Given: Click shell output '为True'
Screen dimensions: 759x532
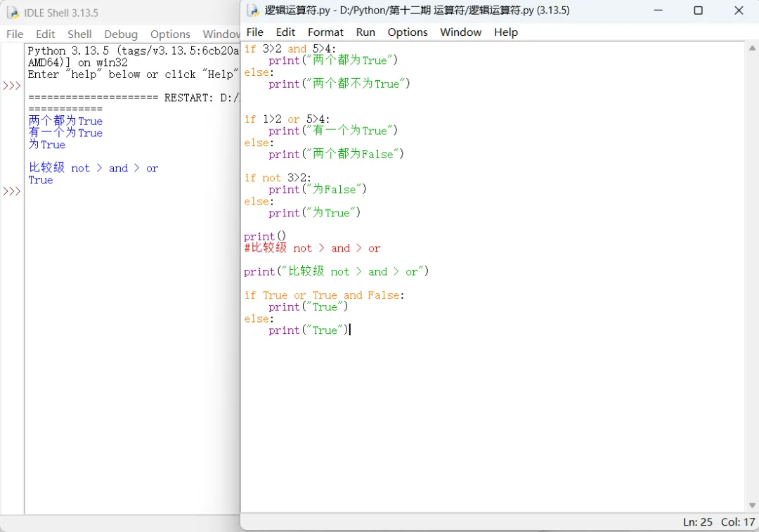Looking at the screenshot, I should pyautogui.click(x=46, y=144).
